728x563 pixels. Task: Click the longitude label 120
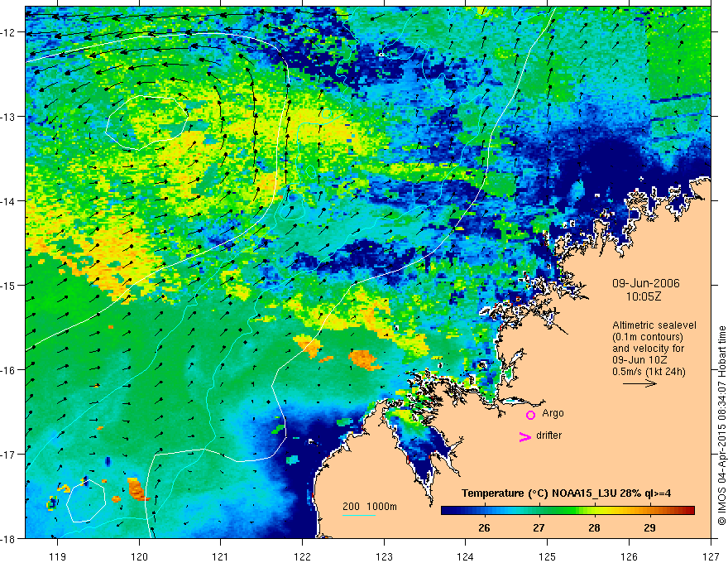coord(139,556)
